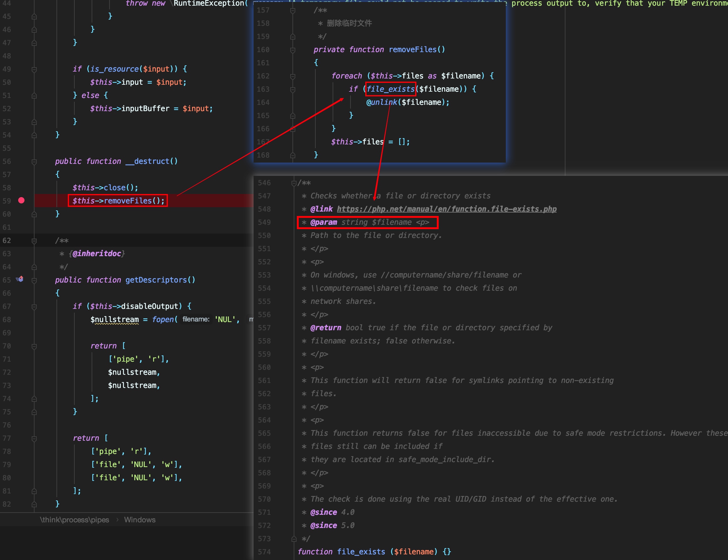Screen dimensions: 728x560
Task: Click fold end marker at line 573
Action: (293, 538)
